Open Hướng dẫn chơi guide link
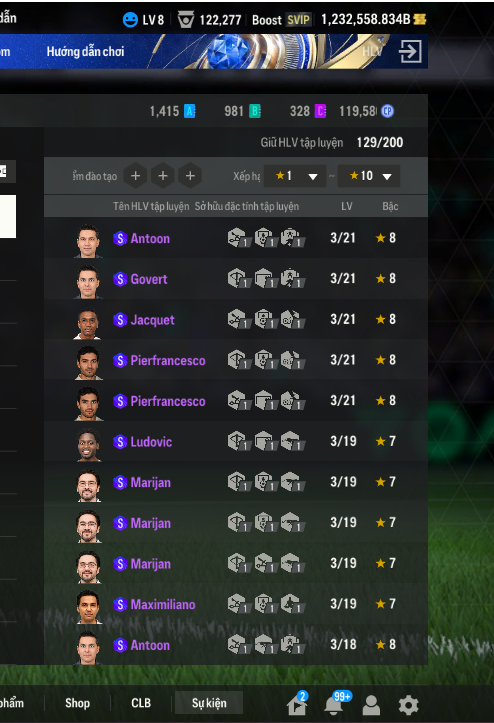 [x=85, y=51]
